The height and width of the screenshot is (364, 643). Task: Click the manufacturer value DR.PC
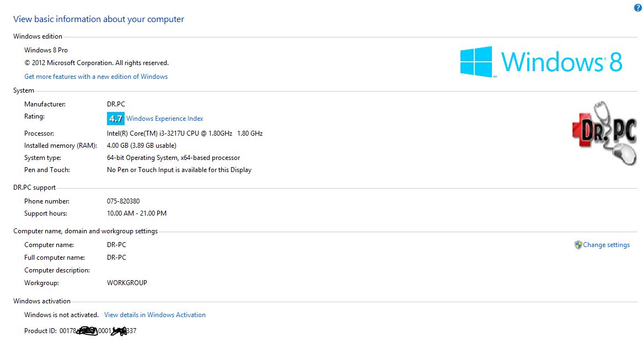click(116, 104)
